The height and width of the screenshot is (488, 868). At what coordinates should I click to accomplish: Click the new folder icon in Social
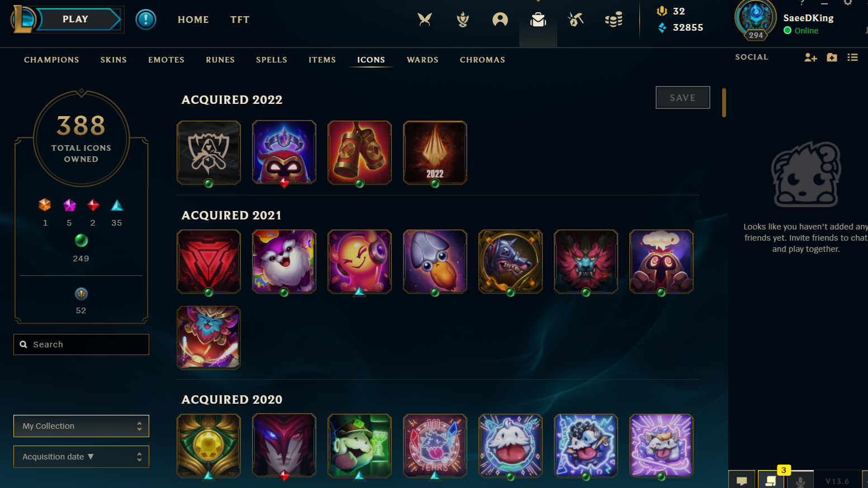click(832, 58)
